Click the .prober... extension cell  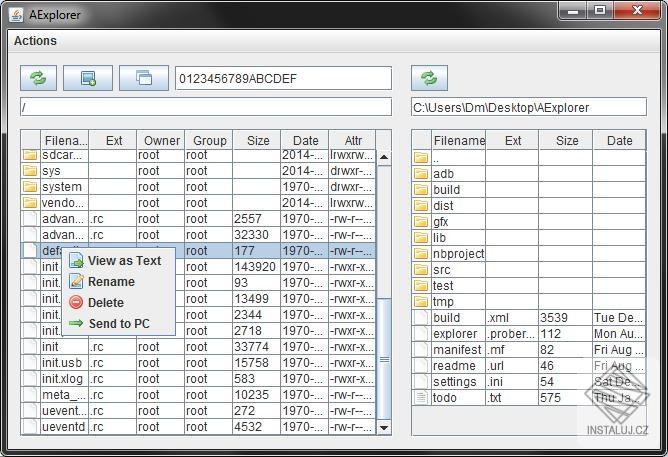511,334
